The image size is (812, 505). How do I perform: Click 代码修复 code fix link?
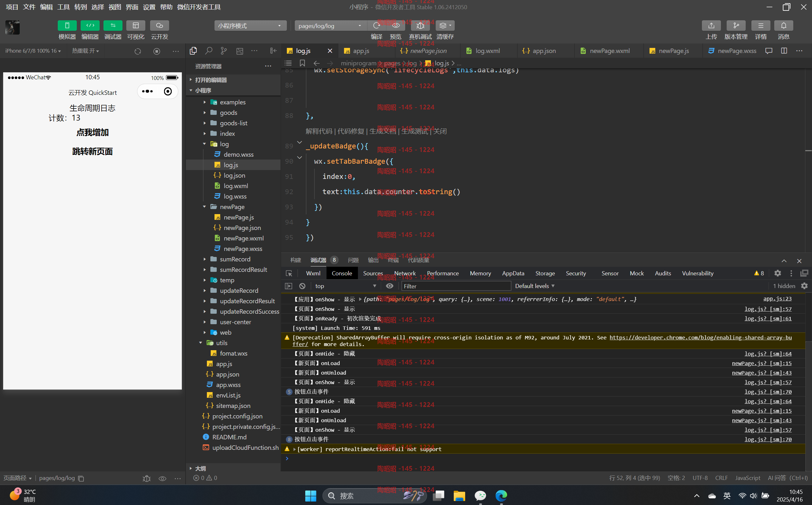[351, 131]
